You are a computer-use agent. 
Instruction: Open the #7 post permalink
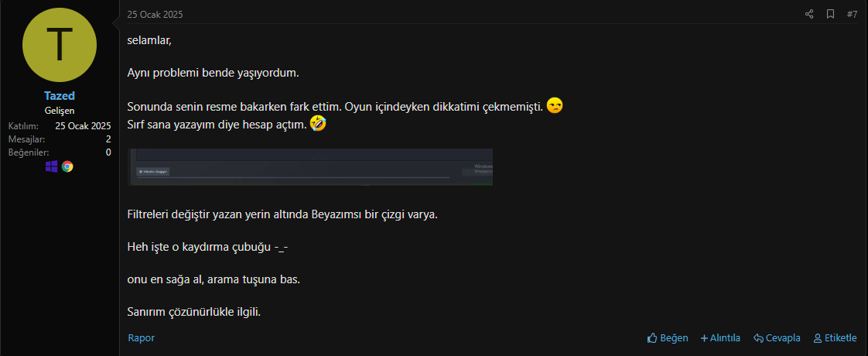click(x=852, y=15)
